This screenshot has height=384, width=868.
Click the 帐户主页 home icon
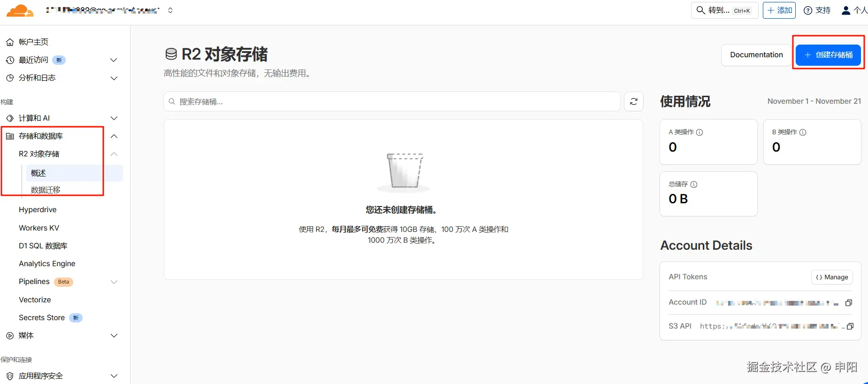[x=10, y=42]
